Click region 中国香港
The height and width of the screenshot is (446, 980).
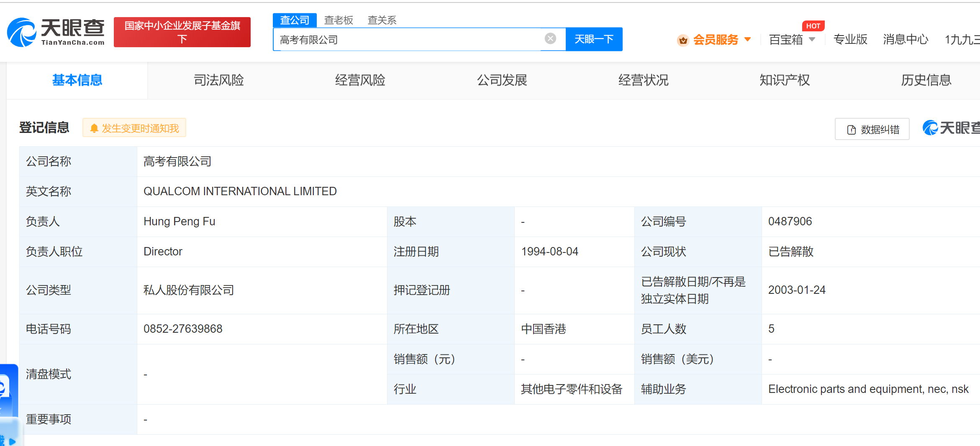(544, 329)
